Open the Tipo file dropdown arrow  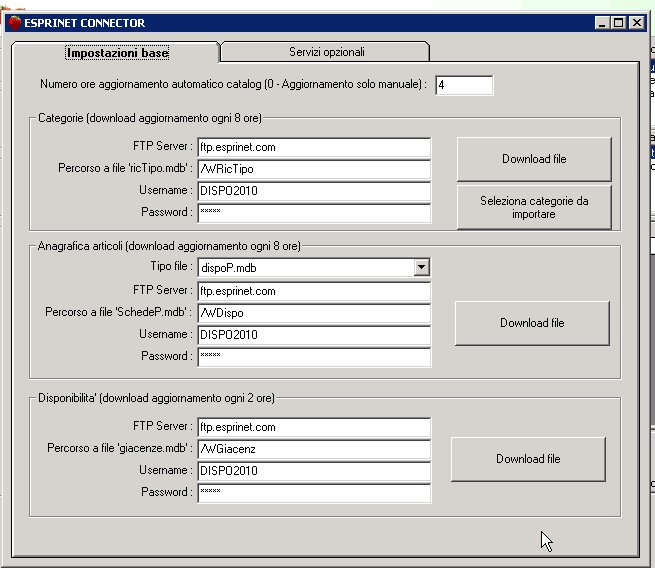421,267
